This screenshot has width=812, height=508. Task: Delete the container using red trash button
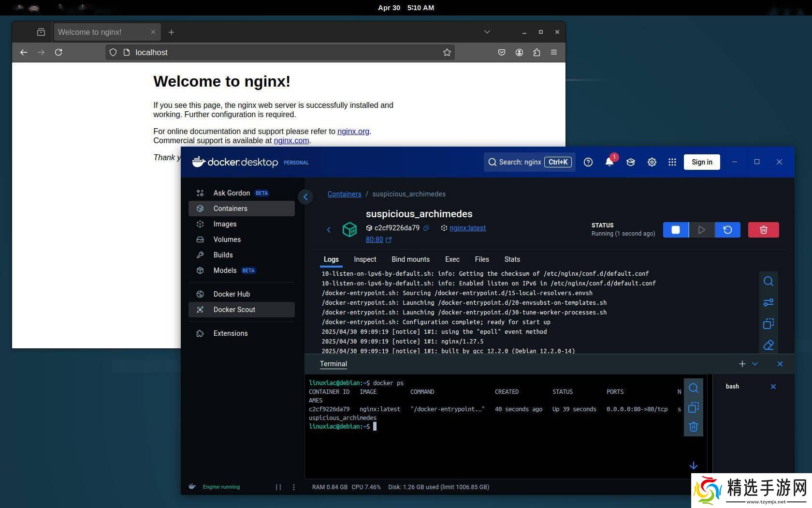tap(763, 230)
